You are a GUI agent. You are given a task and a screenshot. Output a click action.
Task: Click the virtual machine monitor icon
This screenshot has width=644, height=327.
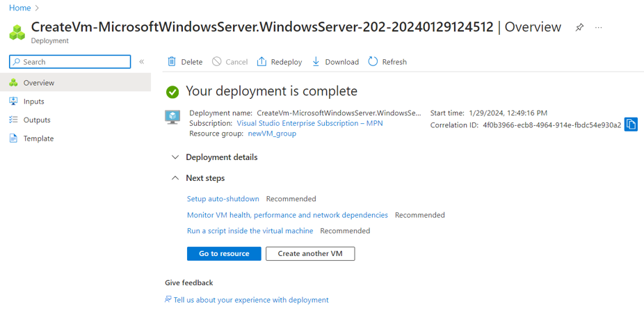click(172, 117)
